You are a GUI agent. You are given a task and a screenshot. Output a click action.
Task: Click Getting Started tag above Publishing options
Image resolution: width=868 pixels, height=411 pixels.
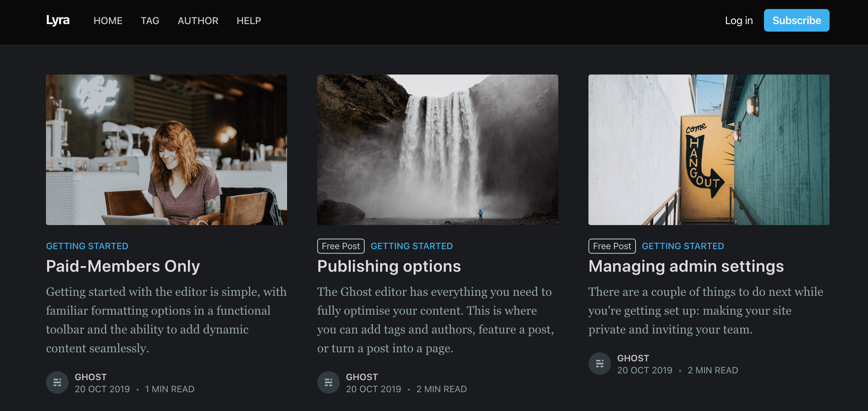pos(411,246)
